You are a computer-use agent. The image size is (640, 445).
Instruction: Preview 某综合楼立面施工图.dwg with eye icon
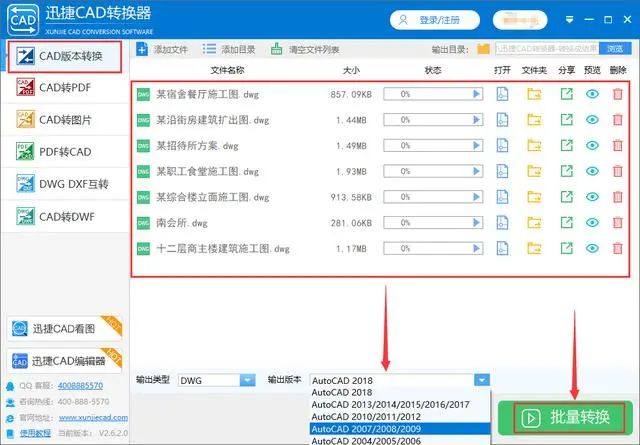point(592,197)
